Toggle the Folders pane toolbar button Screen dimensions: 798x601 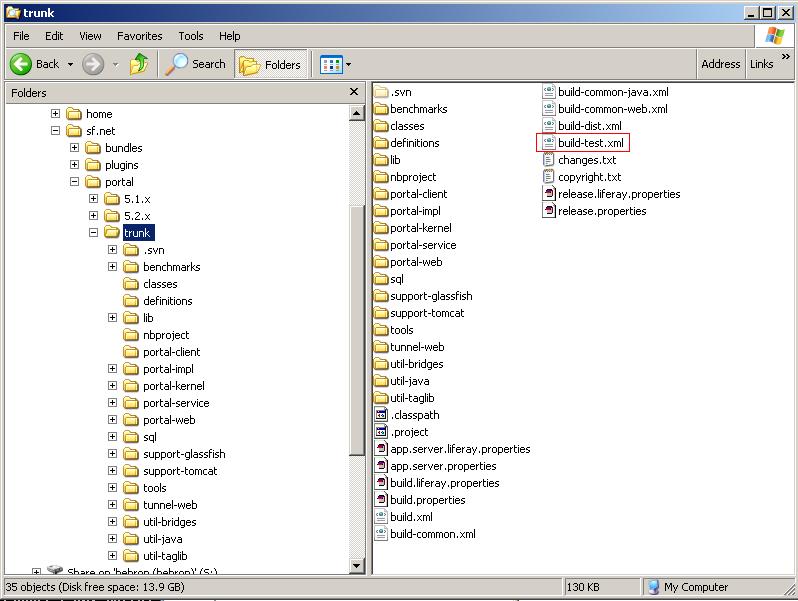[270, 64]
